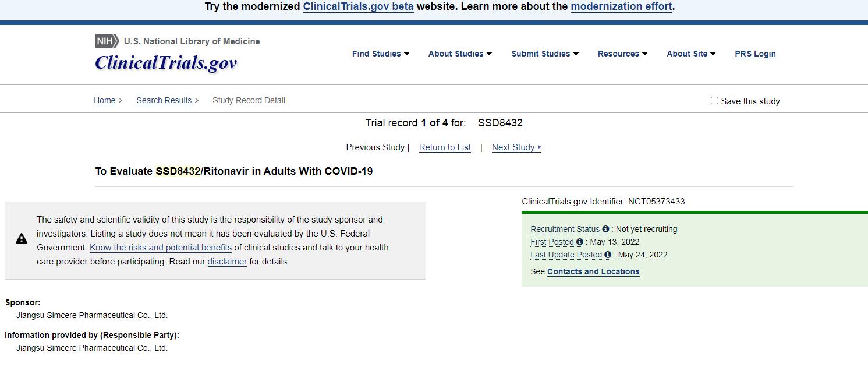Image resolution: width=868 pixels, height=367 pixels.
Task: Click the Return to List link
Action: [445, 147]
